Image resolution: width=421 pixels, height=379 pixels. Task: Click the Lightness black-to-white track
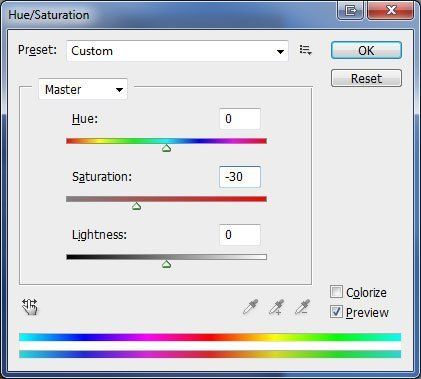pos(166,257)
